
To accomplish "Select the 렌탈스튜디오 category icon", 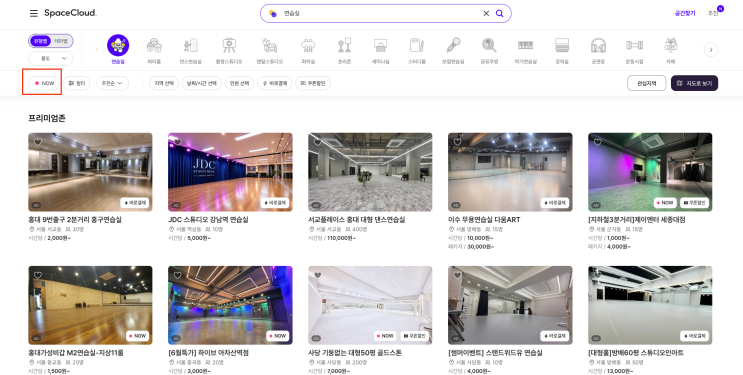I will [x=269, y=46].
